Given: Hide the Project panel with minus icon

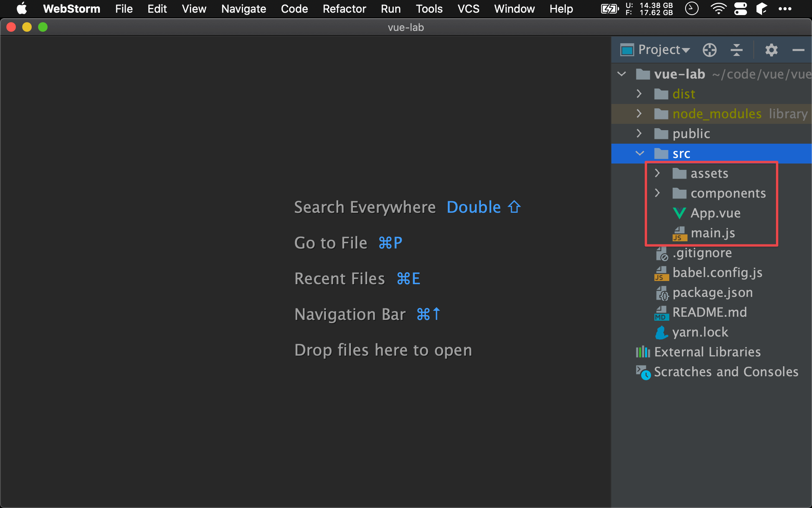Looking at the screenshot, I should [798, 50].
